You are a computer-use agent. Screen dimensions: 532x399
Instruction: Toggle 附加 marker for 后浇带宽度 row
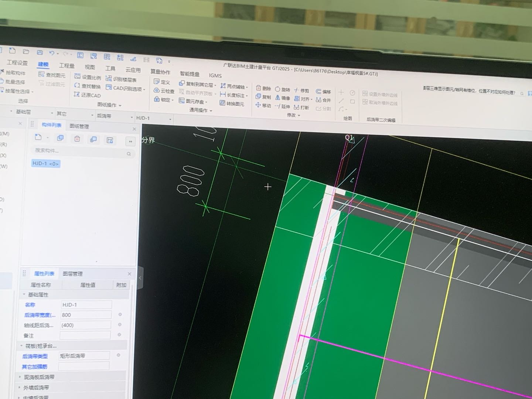coord(120,314)
